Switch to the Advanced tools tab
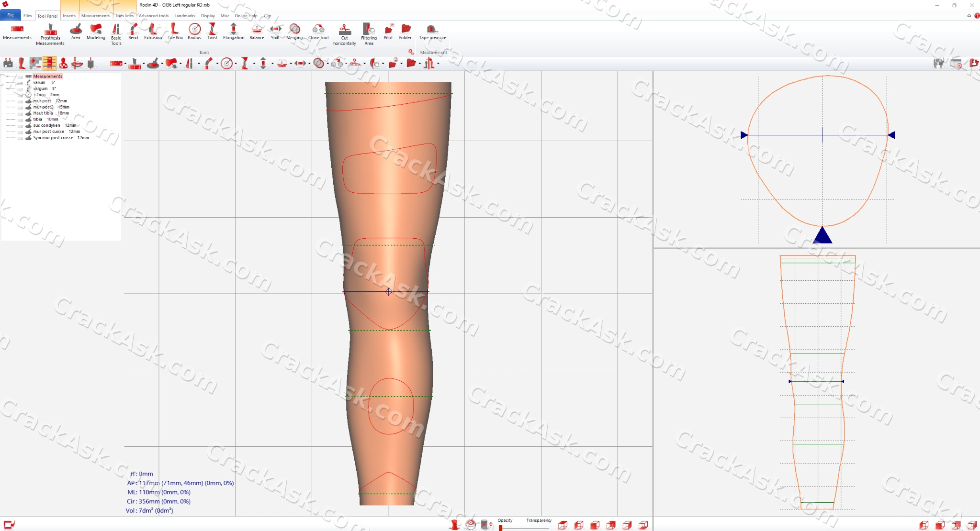Viewport: 980px width, 531px height. [x=154, y=16]
